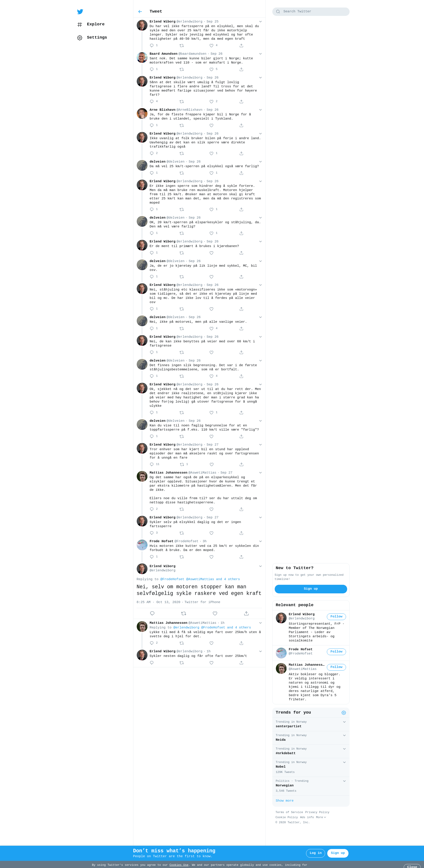Reply to the main tweet with comment icon

click(x=152, y=613)
